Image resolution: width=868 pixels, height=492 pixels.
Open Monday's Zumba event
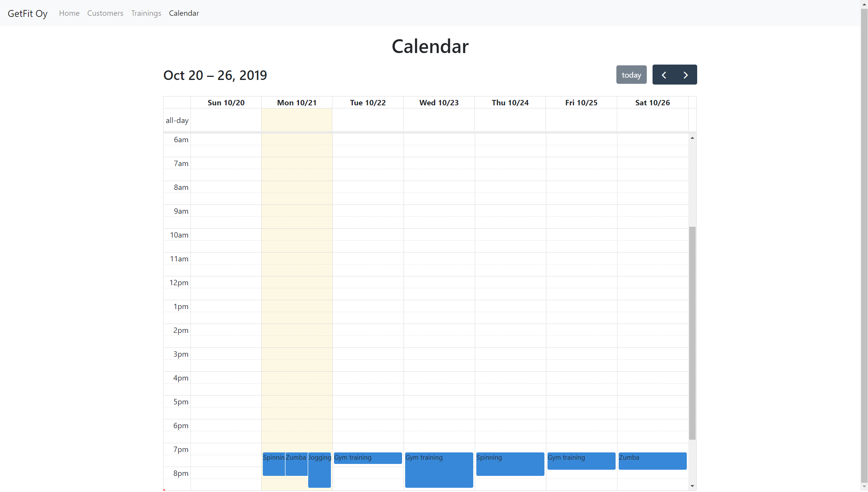tap(296, 464)
